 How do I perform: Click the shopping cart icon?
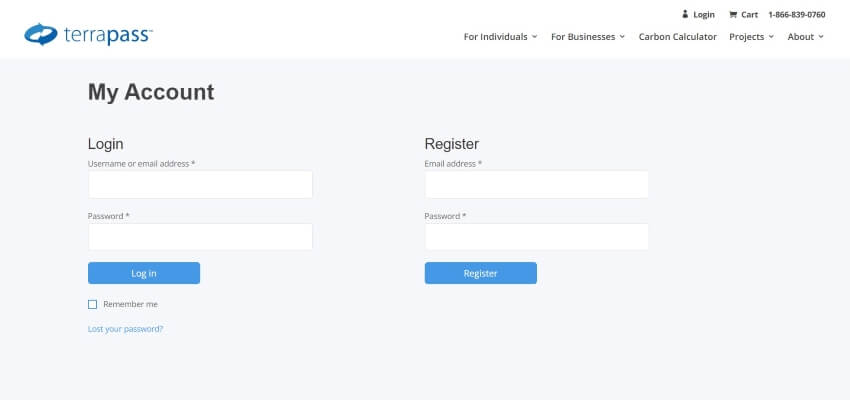click(x=733, y=15)
